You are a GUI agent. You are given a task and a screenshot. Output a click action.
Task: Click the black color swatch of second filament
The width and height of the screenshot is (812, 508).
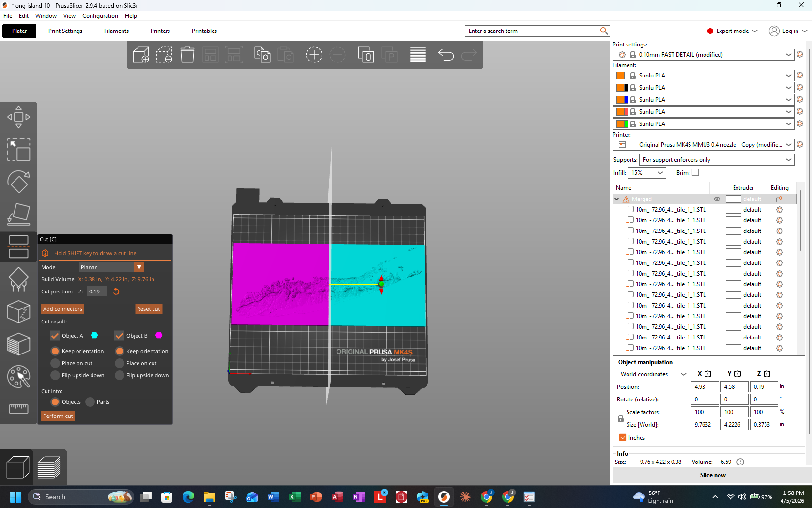626,88
